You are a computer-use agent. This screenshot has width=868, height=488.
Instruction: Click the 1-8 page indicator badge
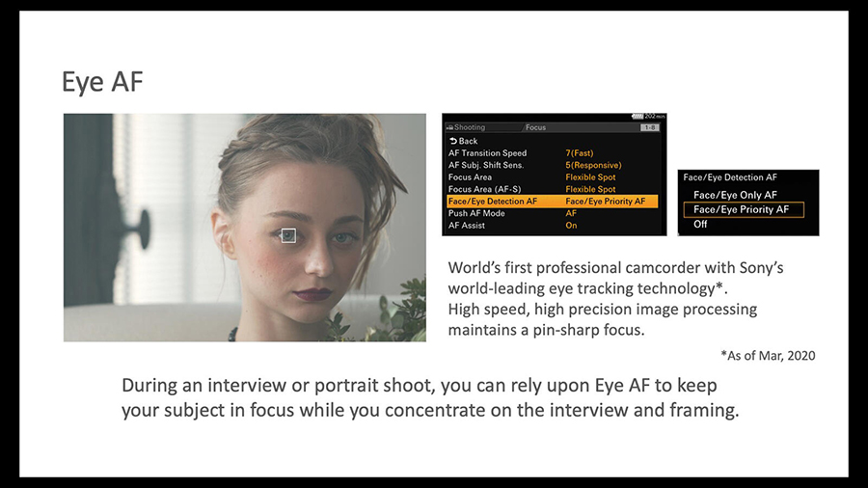coord(650,127)
